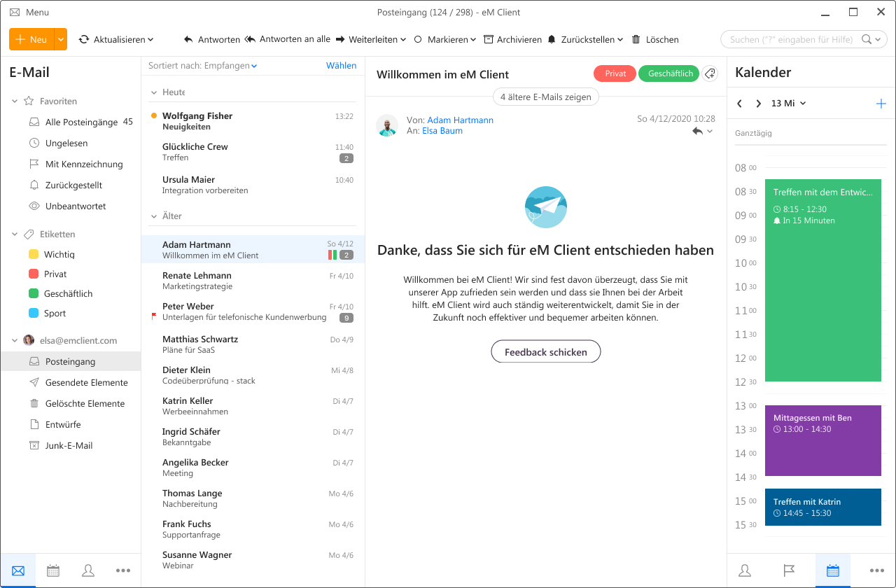Collapse the Älter group

155,216
